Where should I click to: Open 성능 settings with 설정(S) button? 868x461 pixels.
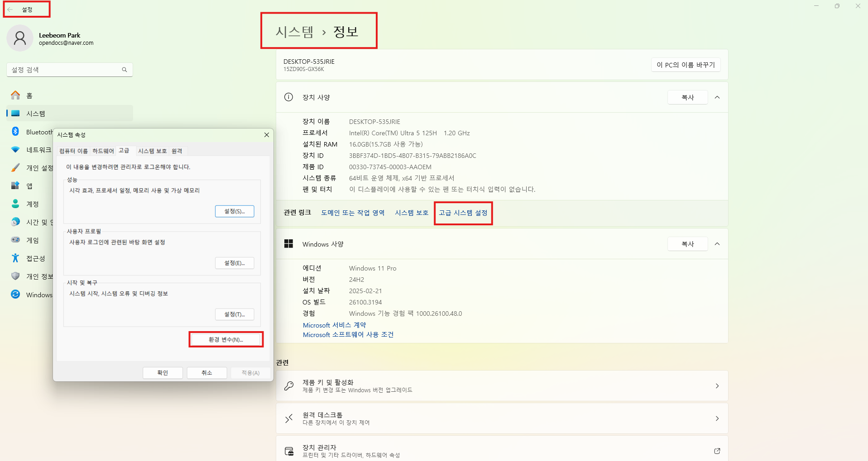tap(235, 211)
